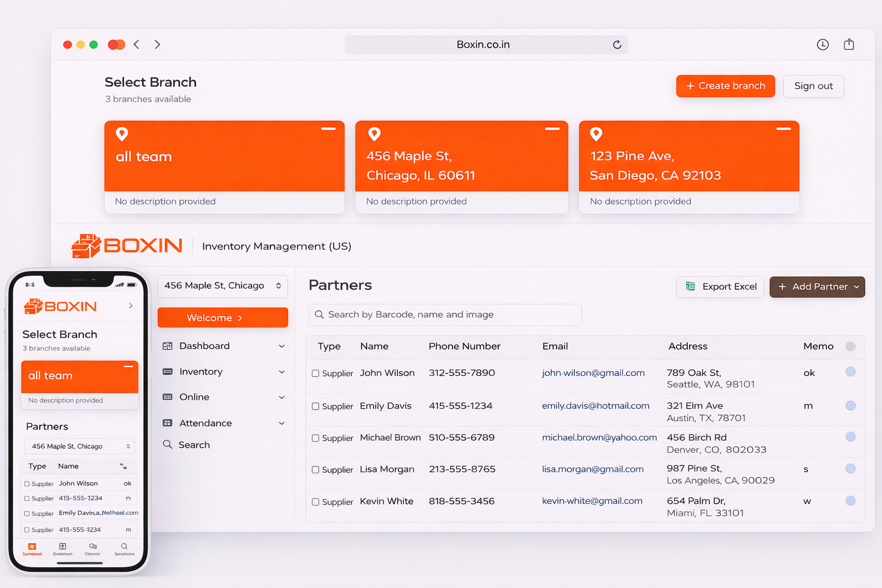The width and height of the screenshot is (882, 588).
Task: Open the 456 Maple St, Chicago branch selector
Action: pyautogui.click(x=222, y=286)
